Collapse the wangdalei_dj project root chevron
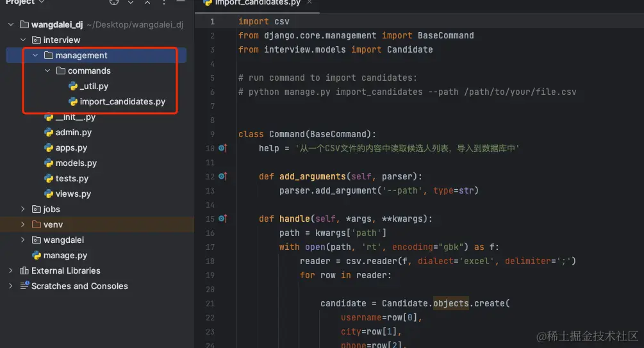 pyautogui.click(x=11, y=24)
